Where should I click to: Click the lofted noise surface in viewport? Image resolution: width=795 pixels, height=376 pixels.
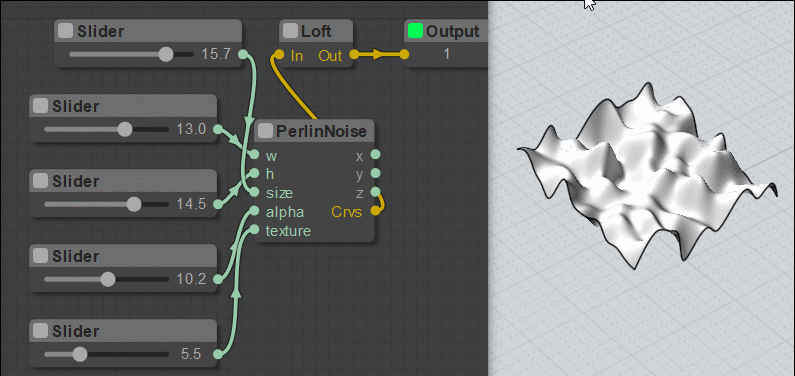click(x=646, y=177)
